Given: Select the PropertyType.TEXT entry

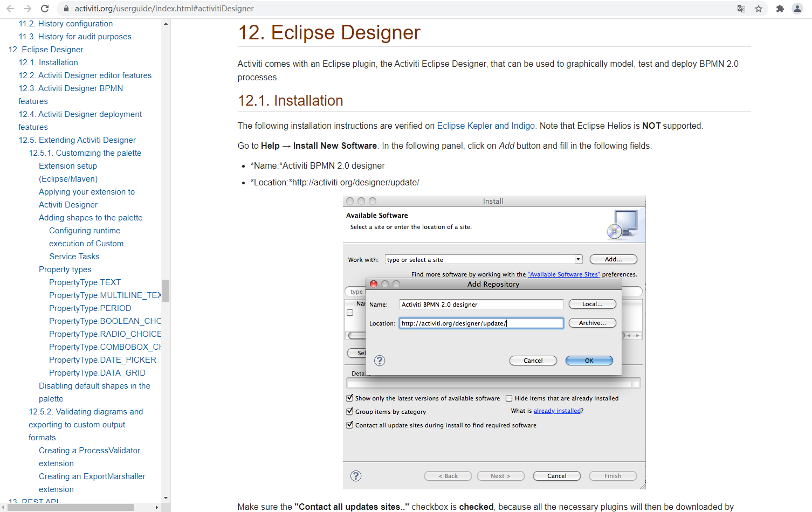Looking at the screenshot, I should tap(85, 282).
